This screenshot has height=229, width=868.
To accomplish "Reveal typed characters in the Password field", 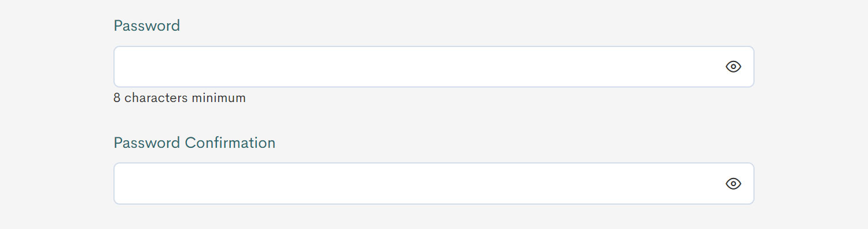I will coord(733,67).
